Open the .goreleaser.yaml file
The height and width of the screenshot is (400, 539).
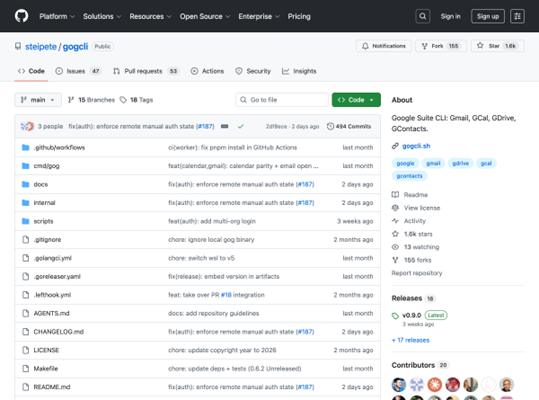click(57, 277)
